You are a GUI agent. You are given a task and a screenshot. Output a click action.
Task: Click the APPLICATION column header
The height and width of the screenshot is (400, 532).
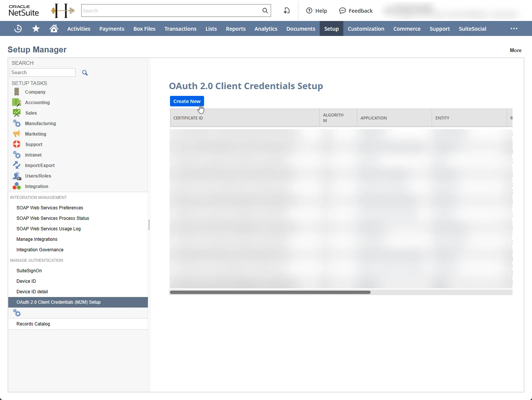coord(394,118)
